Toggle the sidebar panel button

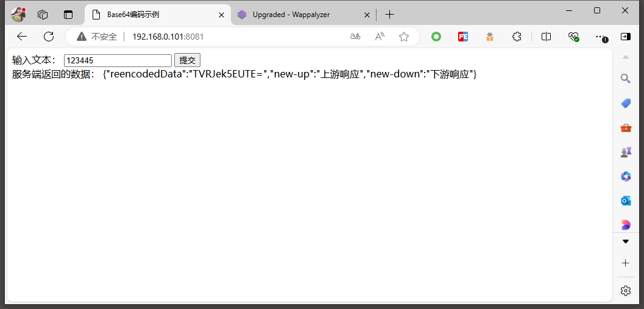(x=626, y=37)
